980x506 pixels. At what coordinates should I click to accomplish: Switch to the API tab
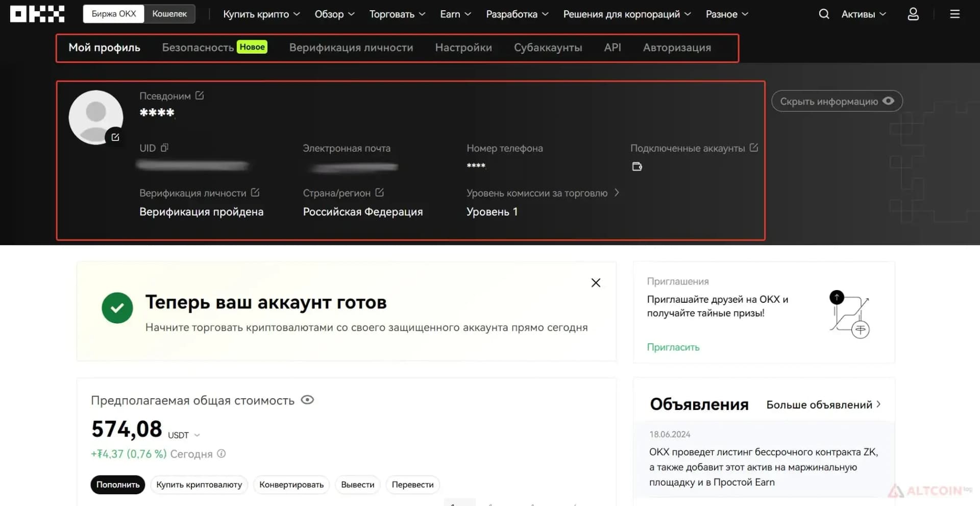click(x=612, y=47)
